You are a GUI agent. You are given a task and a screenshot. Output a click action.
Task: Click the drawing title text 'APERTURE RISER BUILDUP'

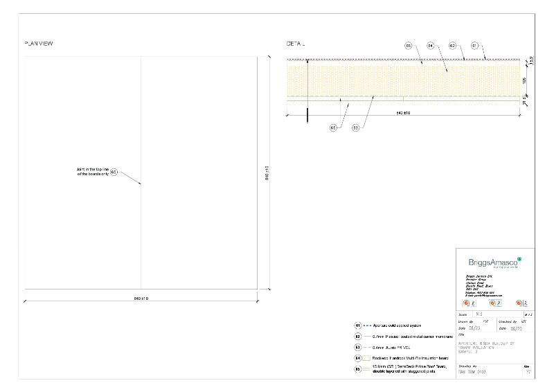point(486,344)
